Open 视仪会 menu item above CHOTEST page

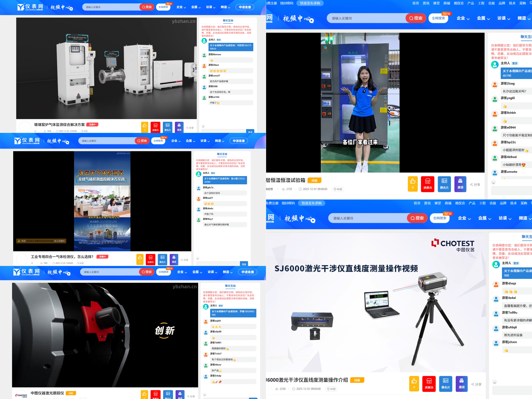pos(460,203)
